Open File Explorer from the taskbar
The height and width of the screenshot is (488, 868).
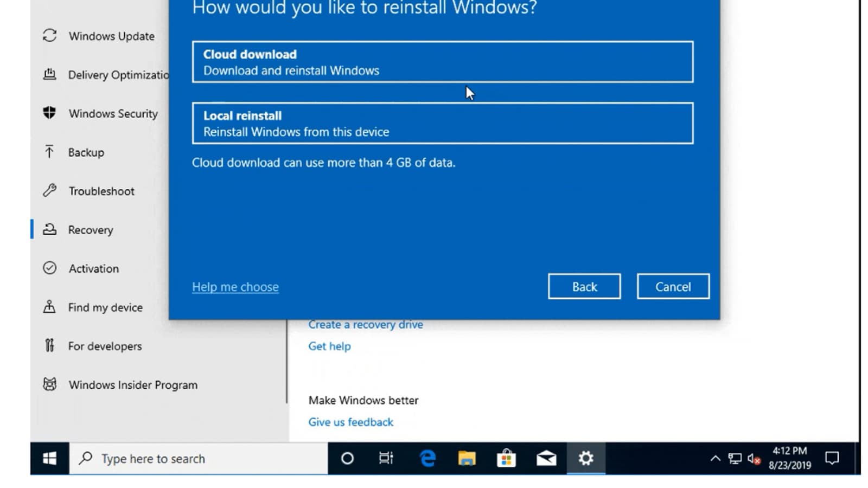467,459
